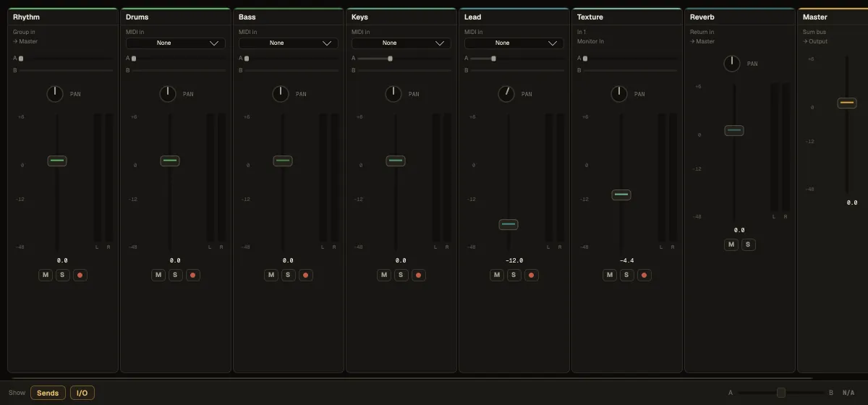Select the Reverb channel header
The image size is (868, 405).
tap(739, 17)
